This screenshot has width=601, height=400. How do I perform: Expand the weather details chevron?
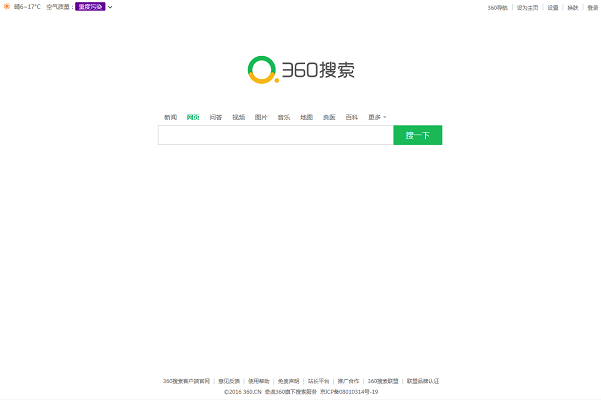110,7
